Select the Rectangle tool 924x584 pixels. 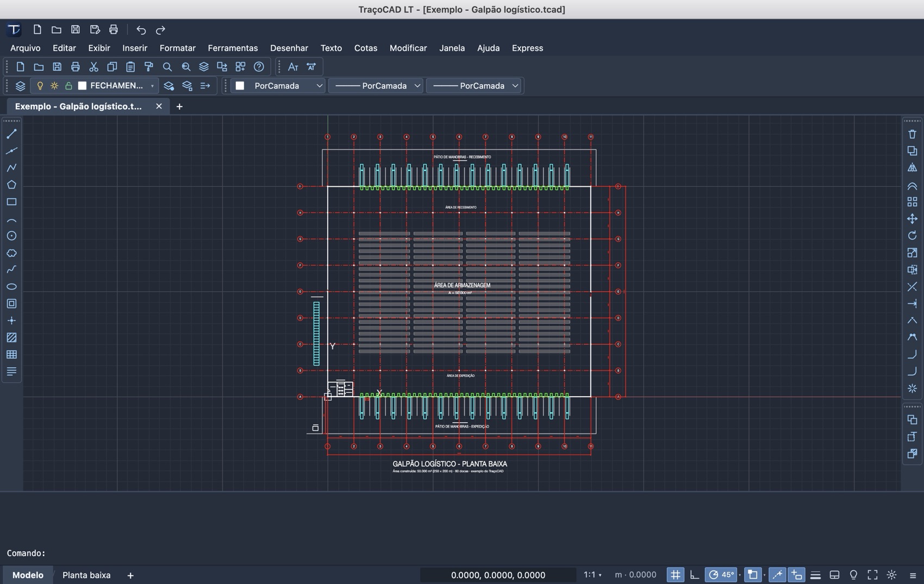(11, 202)
